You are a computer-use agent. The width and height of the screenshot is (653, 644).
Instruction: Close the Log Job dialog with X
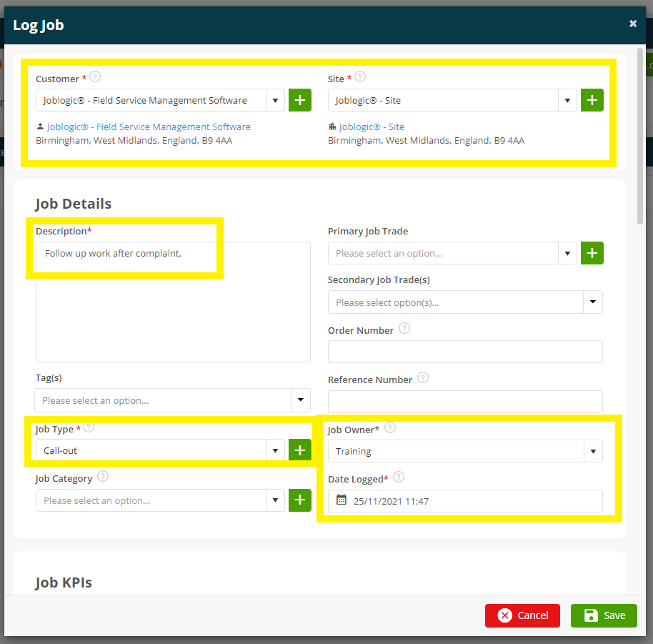(x=633, y=24)
